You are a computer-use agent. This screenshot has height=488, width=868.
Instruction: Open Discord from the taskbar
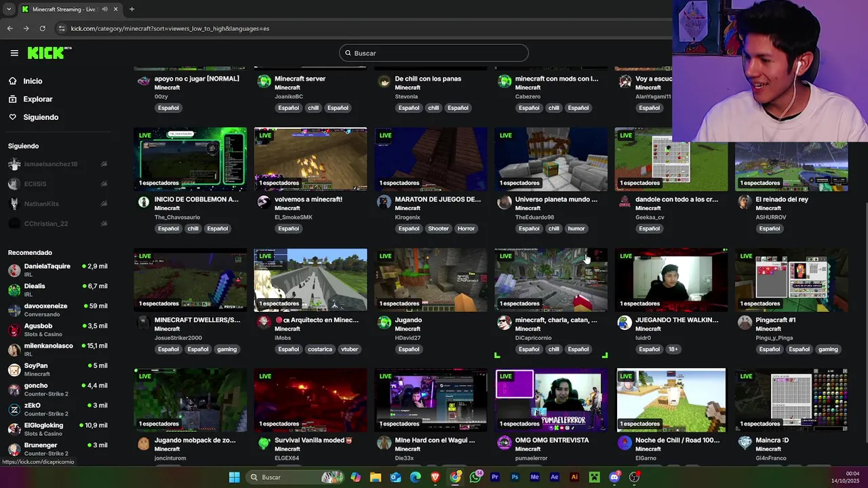(x=614, y=477)
